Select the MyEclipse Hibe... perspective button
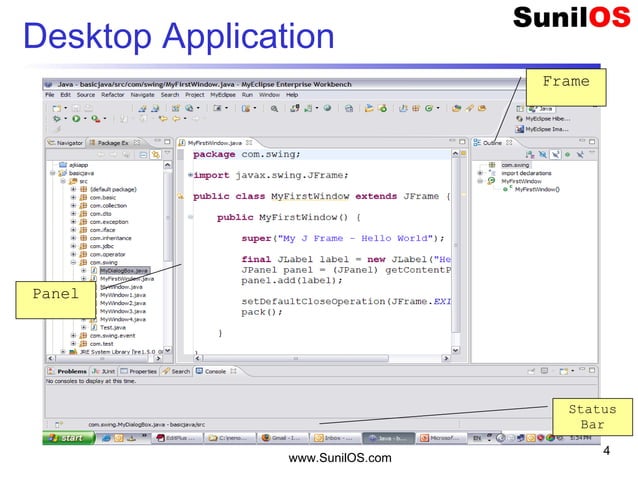Screen dimensions: 638x478 (543, 119)
